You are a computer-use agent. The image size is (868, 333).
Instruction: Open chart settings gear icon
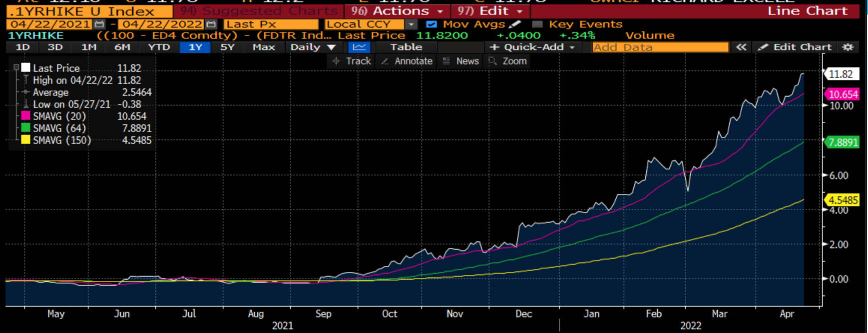click(x=848, y=47)
